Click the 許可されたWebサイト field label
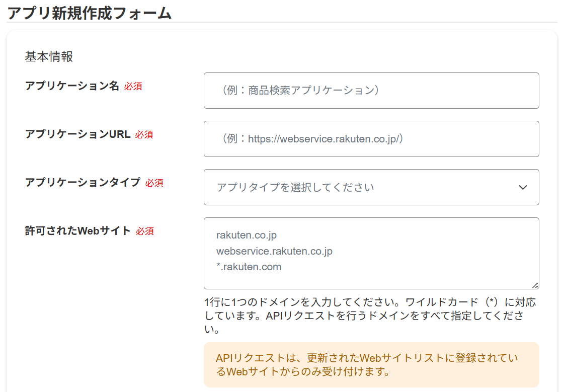Viewport: 566px width, 392px height. coord(78,231)
